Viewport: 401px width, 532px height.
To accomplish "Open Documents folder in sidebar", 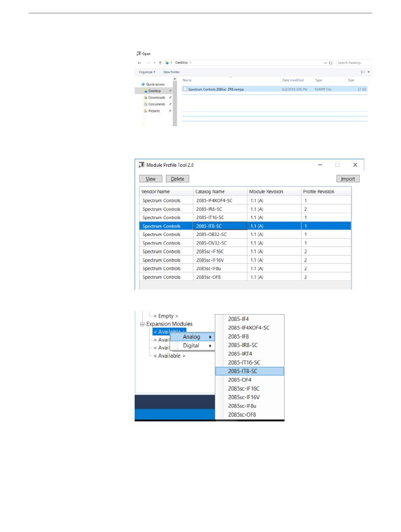I will click(157, 104).
